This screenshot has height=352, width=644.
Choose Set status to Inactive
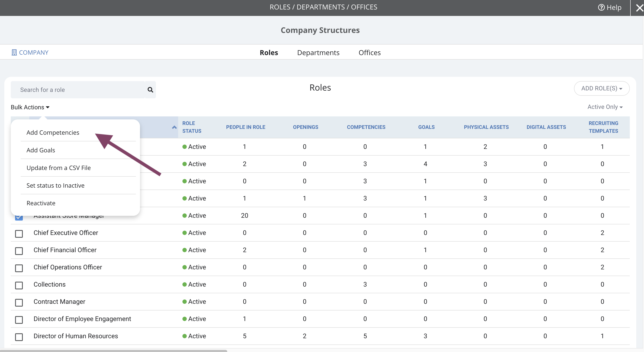click(x=56, y=185)
